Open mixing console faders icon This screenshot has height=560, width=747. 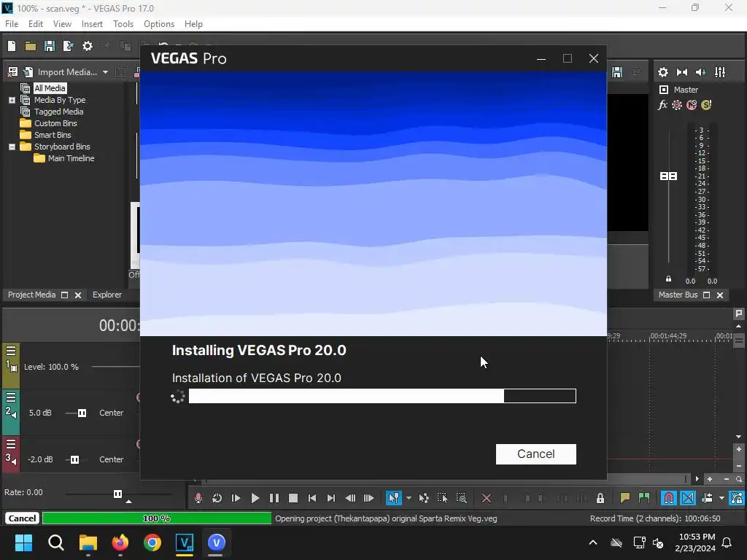pyautogui.click(x=720, y=72)
